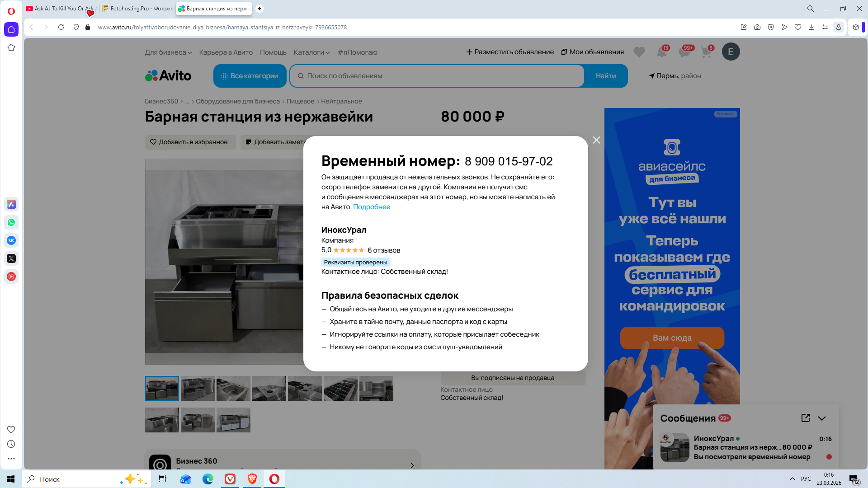Expand the Для бизнеса dropdown
868x488 pixels.
coord(168,52)
